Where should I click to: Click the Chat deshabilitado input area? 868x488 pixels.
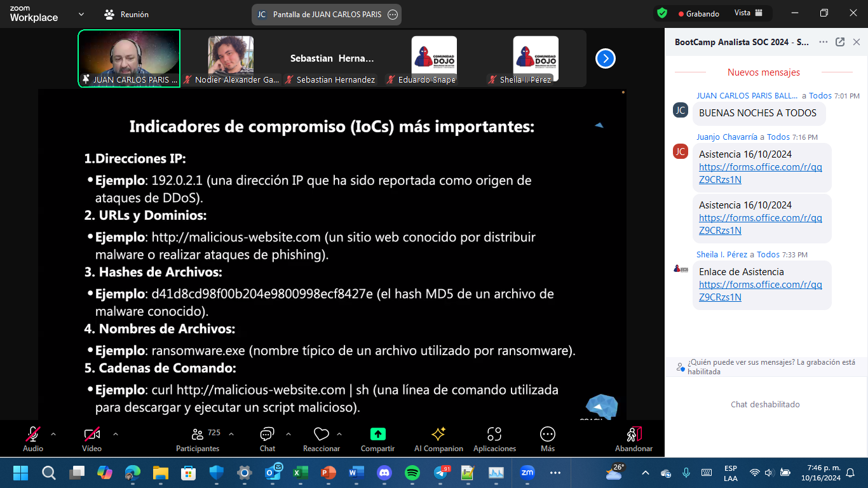tap(765, 404)
